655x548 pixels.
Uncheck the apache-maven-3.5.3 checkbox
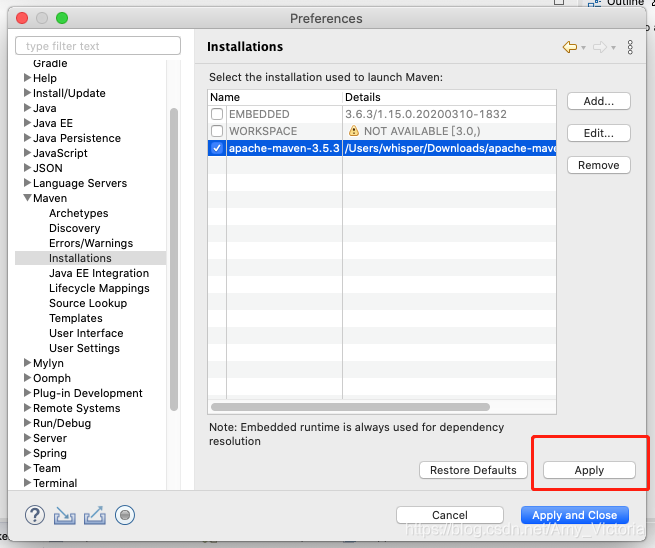pos(217,148)
